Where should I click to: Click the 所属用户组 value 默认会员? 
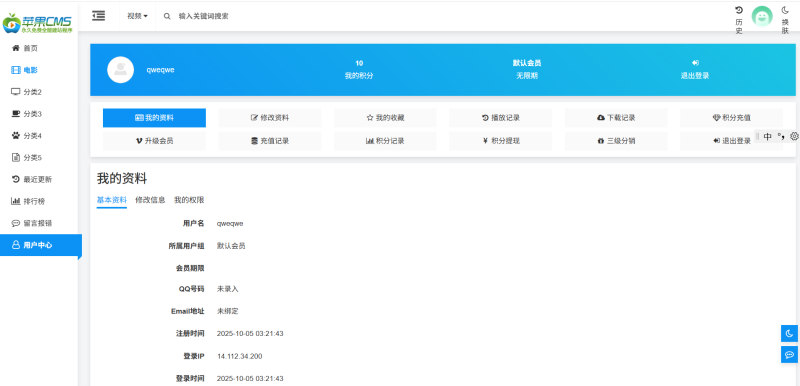[x=231, y=246]
